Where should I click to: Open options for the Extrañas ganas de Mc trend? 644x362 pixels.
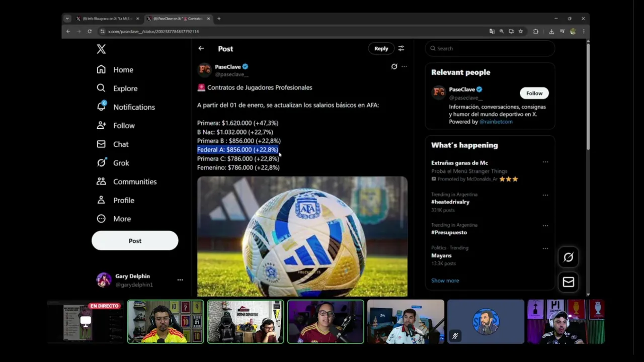click(x=545, y=162)
